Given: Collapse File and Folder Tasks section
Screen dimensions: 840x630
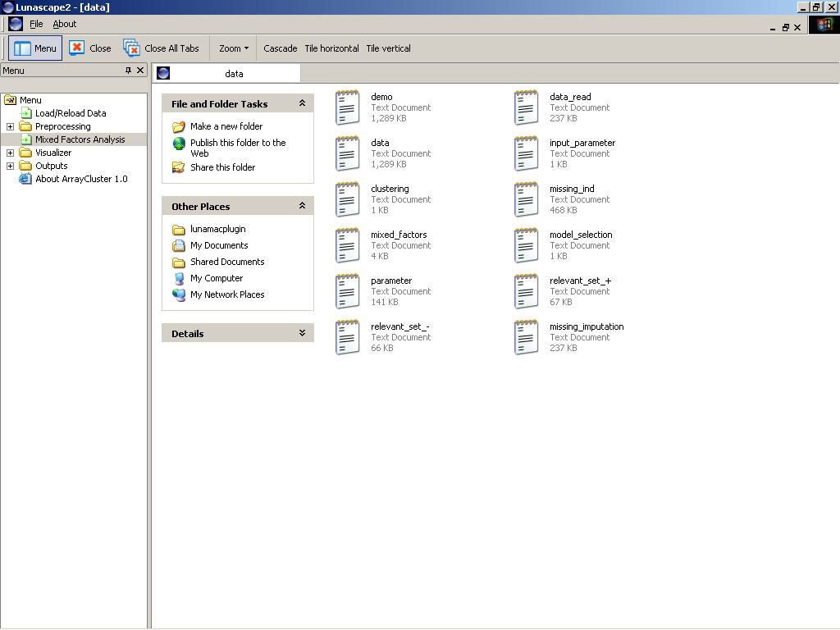Looking at the screenshot, I should click(x=302, y=103).
